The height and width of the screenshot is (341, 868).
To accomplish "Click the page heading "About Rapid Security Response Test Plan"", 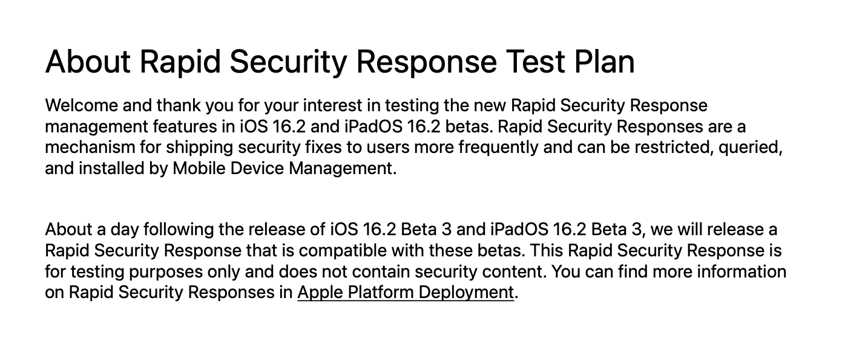I will click(x=340, y=61).
